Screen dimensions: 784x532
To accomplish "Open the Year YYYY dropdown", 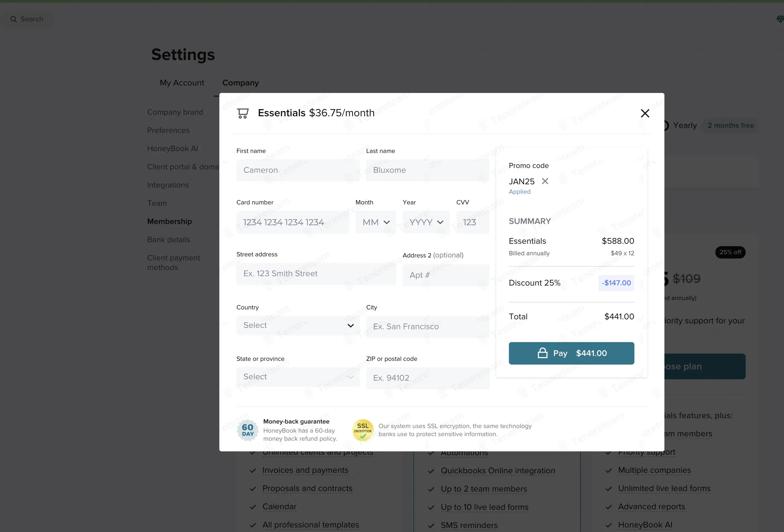I will [426, 222].
